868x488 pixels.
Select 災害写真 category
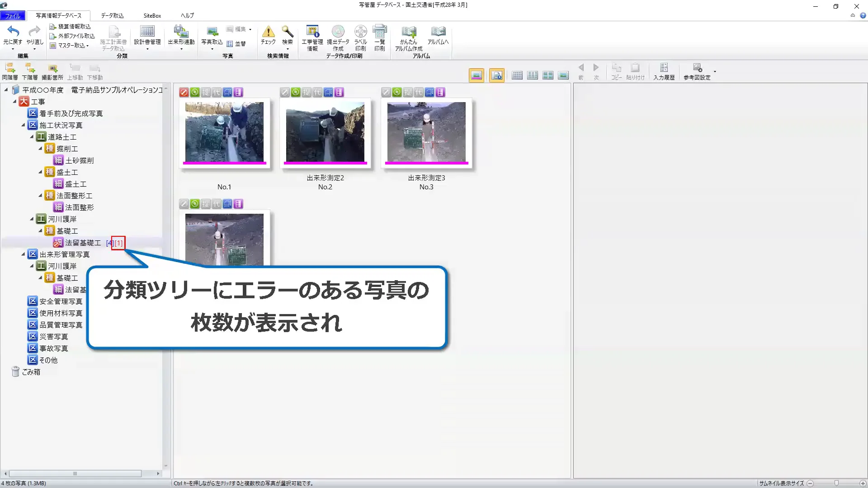tap(48, 337)
